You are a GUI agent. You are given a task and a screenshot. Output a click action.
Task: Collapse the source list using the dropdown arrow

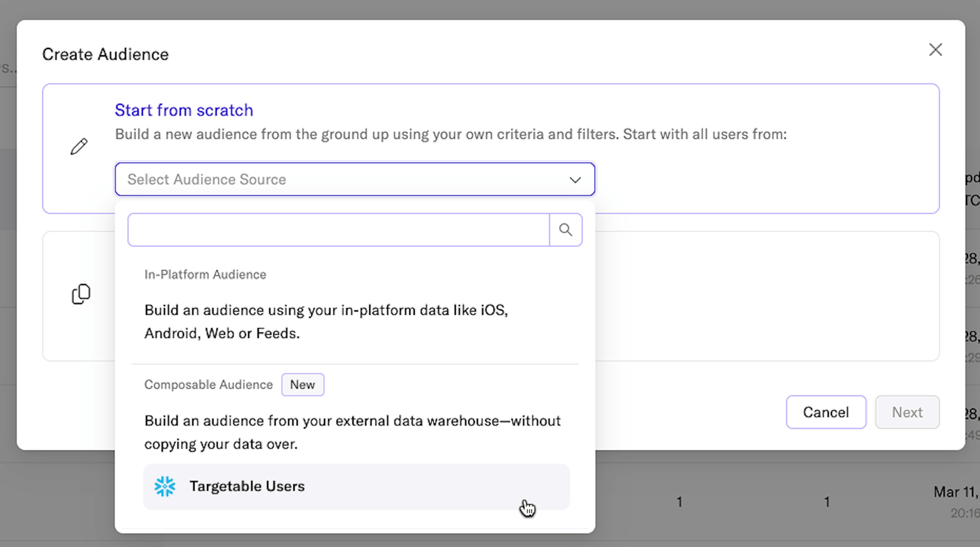point(575,179)
